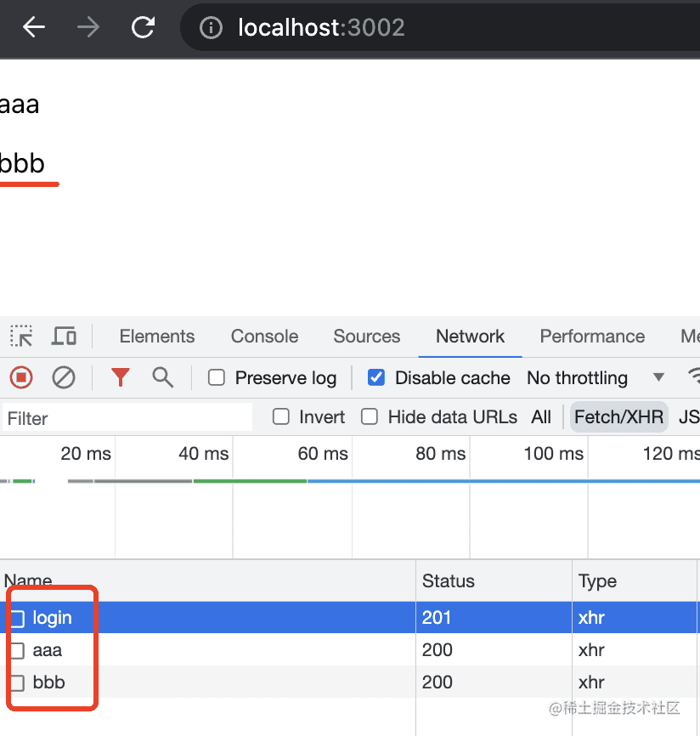Enable Hide data URLs checkbox
The width and height of the screenshot is (700, 736).
coord(370,417)
